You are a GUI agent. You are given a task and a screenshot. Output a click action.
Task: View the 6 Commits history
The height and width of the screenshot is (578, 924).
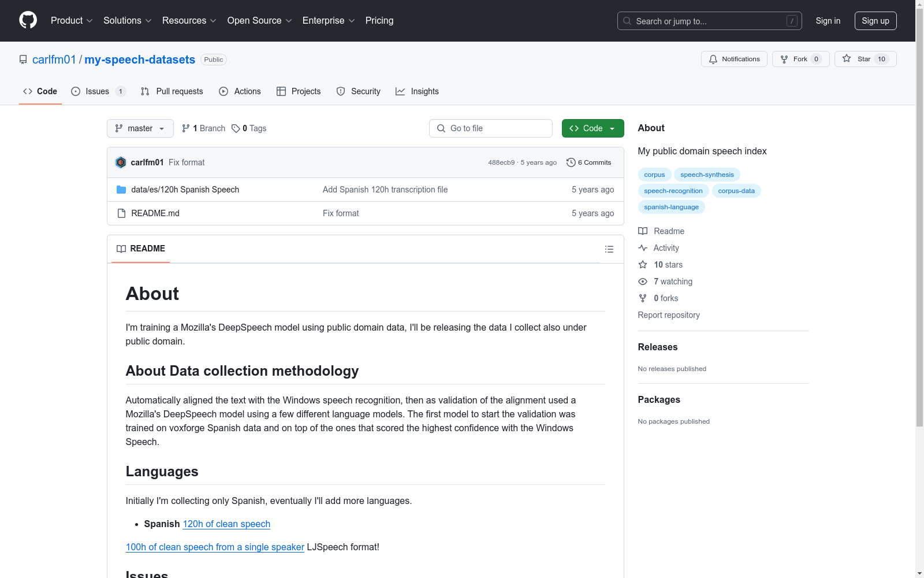(x=589, y=162)
